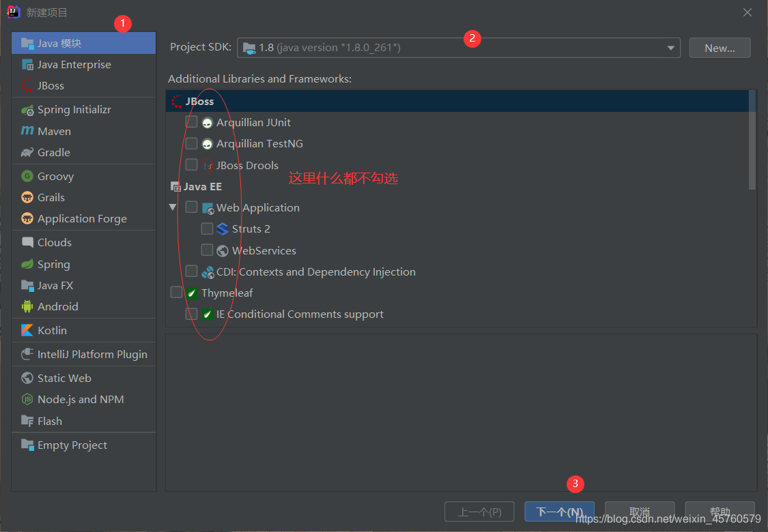Click the IntelliJ IDEA logo in title bar
This screenshot has width=768, height=532.
coord(13,12)
